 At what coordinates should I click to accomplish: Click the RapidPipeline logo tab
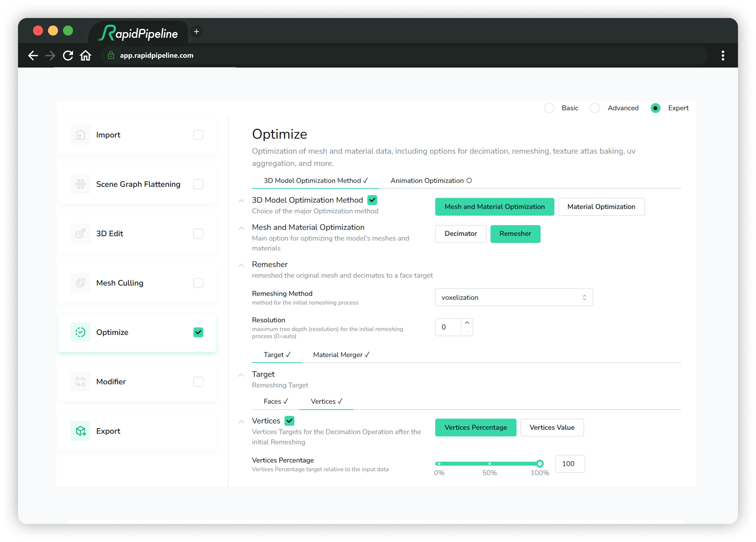tap(138, 33)
